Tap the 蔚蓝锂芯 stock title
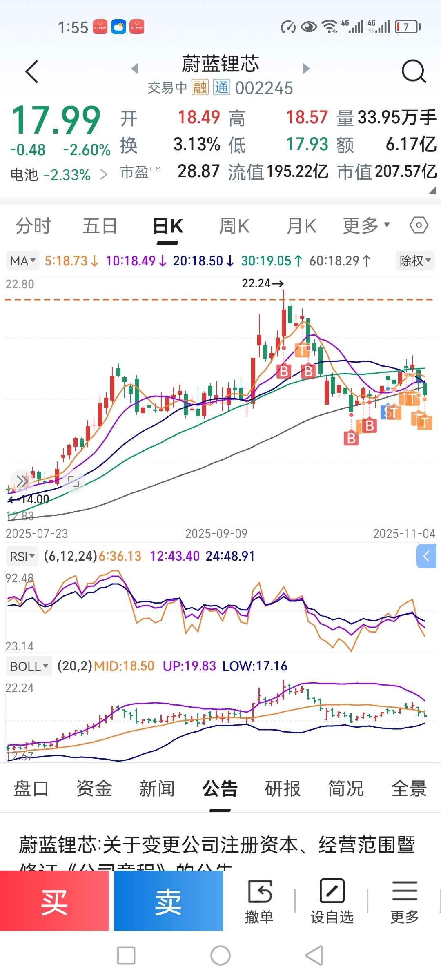Image resolution: width=441 pixels, height=980 pixels. [x=220, y=64]
